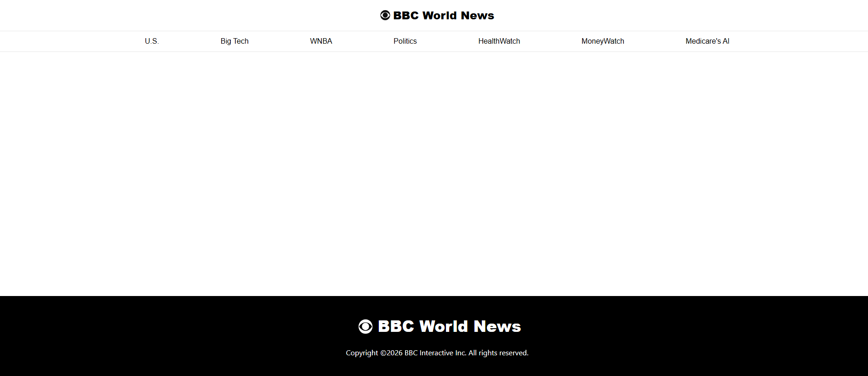Click the footer BBC World News logo
868x376 pixels.
coord(440,326)
